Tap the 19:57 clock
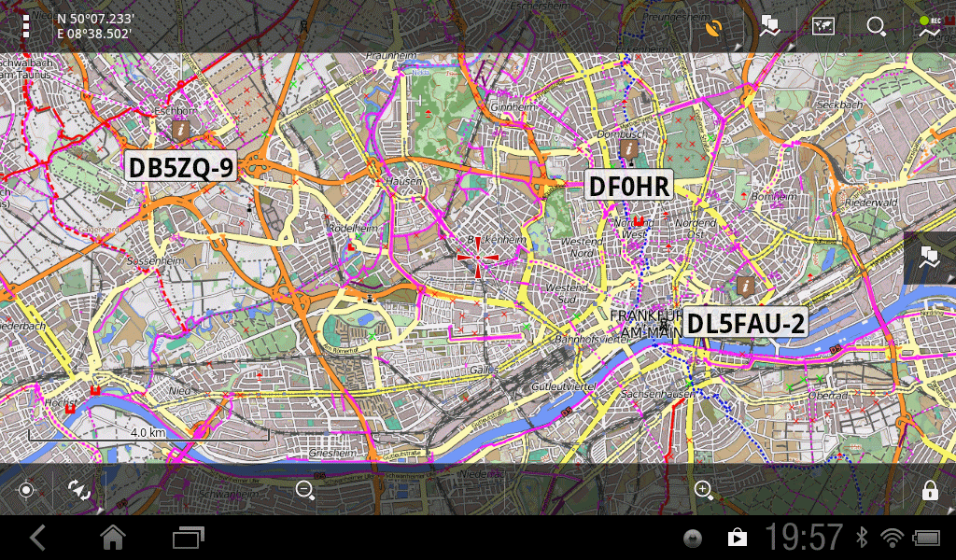Viewport: 956px width, 560px height. click(x=804, y=538)
